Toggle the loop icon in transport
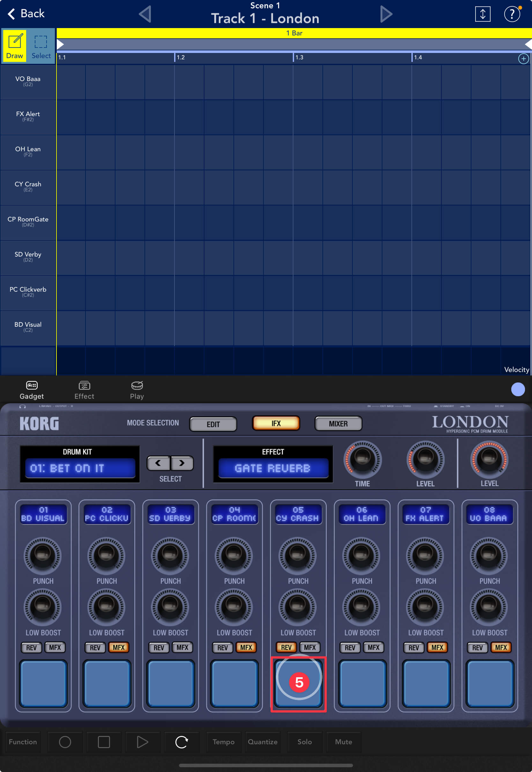 pyautogui.click(x=181, y=742)
